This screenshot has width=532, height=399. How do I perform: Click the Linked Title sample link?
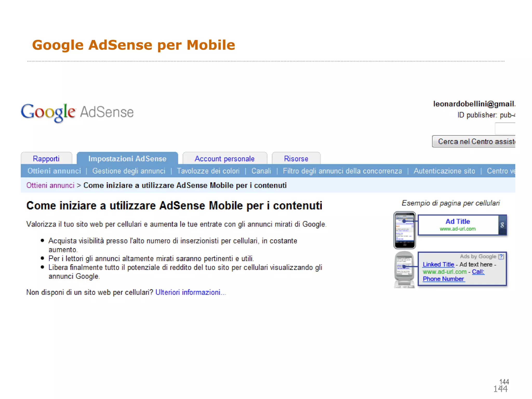438,264
